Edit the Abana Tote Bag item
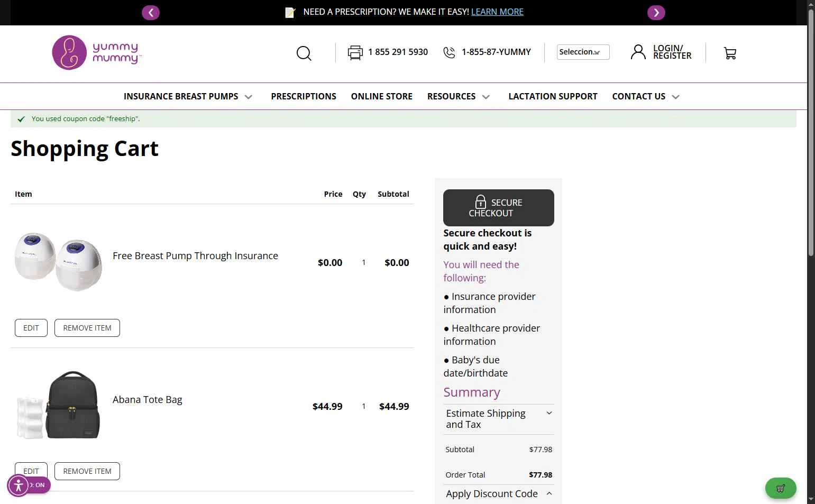 click(x=31, y=471)
